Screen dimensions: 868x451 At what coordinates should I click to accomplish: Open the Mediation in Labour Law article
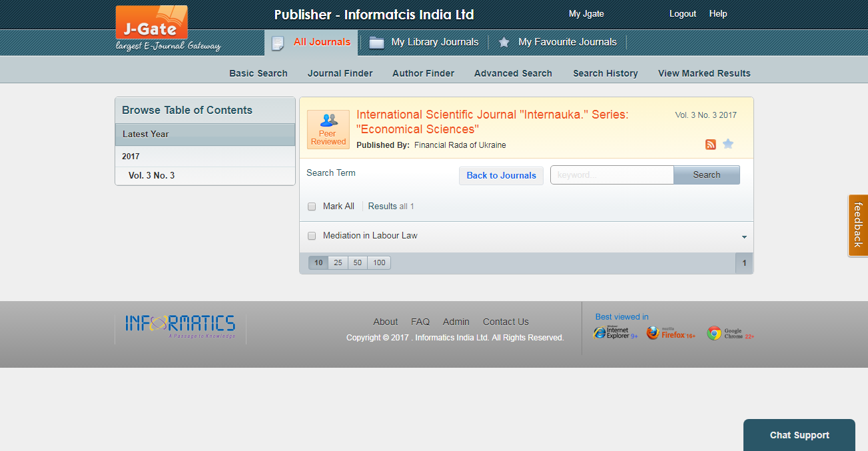coord(370,235)
